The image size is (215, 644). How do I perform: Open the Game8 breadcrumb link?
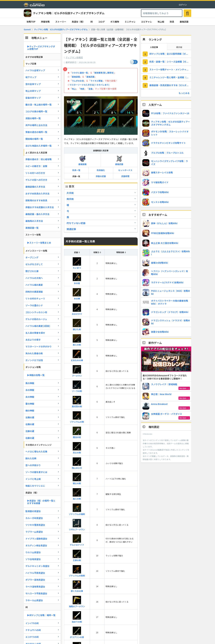(x=27, y=29)
